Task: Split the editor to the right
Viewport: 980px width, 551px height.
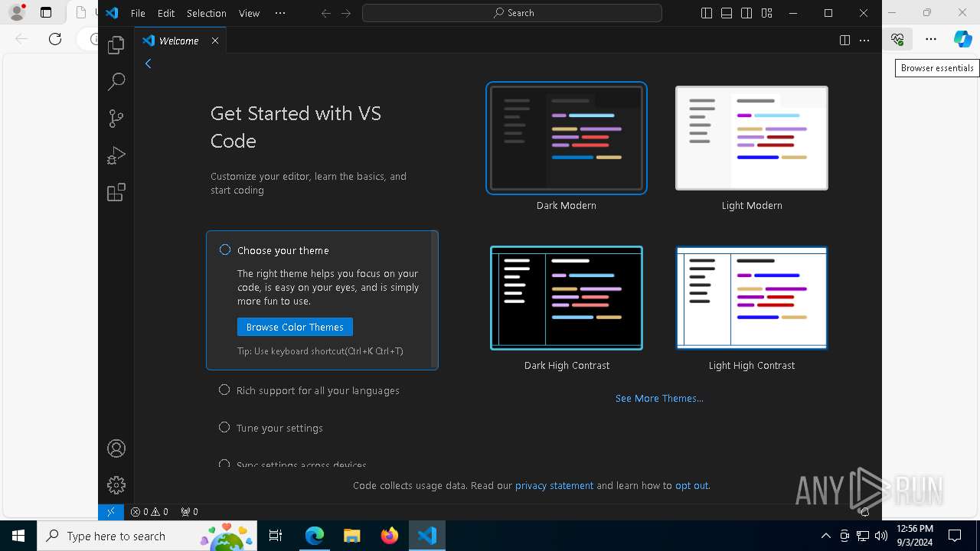Action: coord(844,41)
